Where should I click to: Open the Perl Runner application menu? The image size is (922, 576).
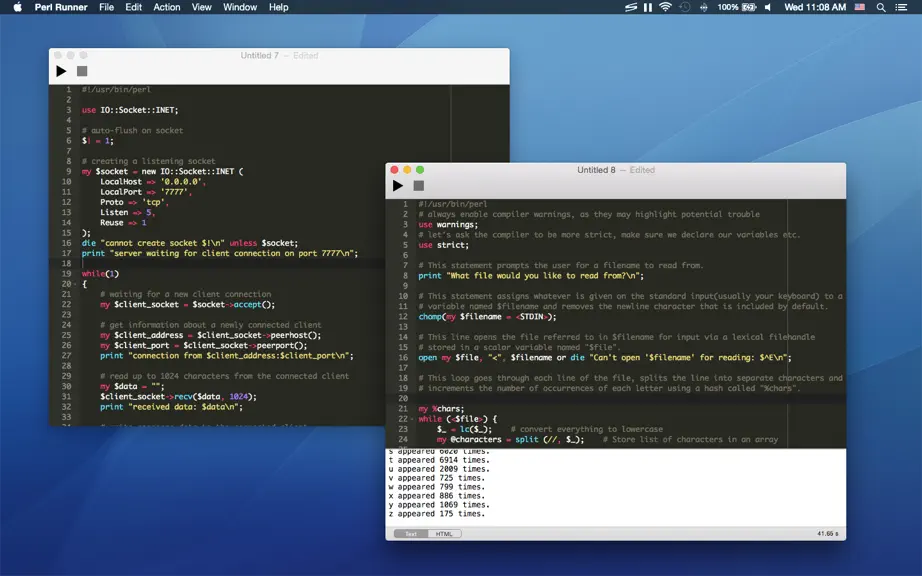pyautogui.click(x=61, y=7)
